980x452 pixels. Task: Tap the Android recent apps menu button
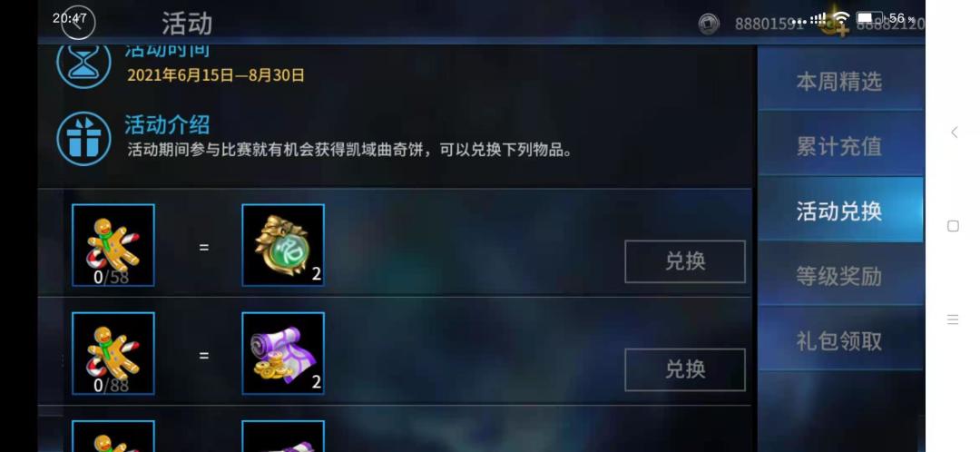coord(953,319)
